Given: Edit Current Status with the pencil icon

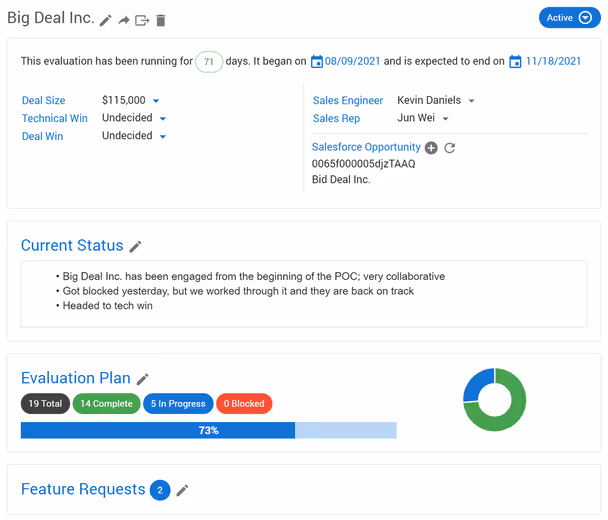Looking at the screenshot, I should [x=135, y=247].
